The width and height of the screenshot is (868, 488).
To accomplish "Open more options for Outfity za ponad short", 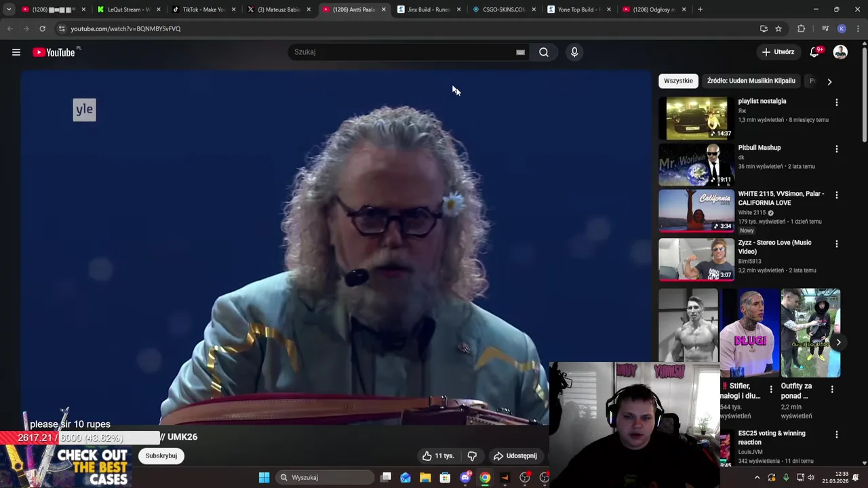I will [x=832, y=390].
